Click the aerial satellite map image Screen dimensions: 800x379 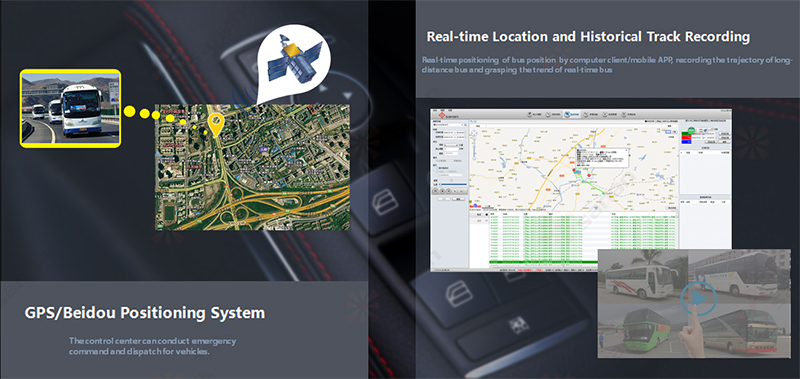(x=253, y=167)
